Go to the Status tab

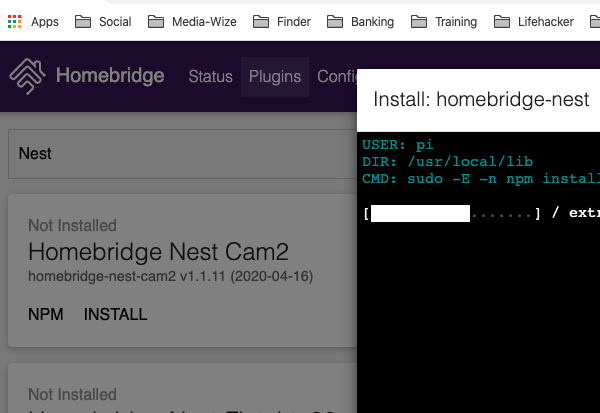[210, 77]
